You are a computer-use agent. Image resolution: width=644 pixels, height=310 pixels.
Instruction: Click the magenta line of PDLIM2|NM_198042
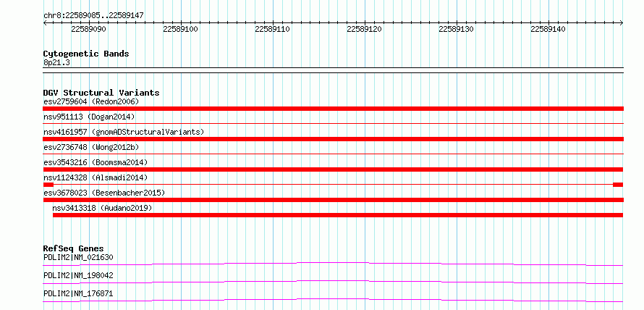333,282
